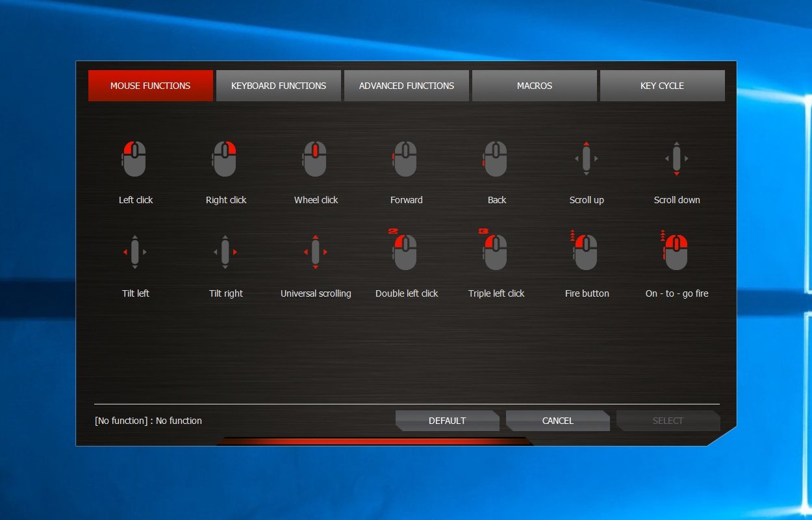Click the 'Back' label text
Screen dimensions: 812x520
[497, 200]
